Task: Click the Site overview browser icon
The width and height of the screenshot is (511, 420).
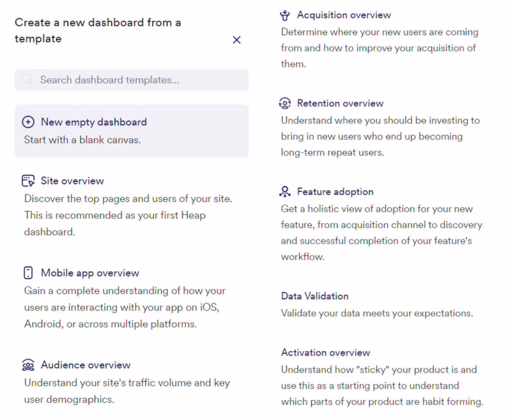Action: (x=28, y=180)
